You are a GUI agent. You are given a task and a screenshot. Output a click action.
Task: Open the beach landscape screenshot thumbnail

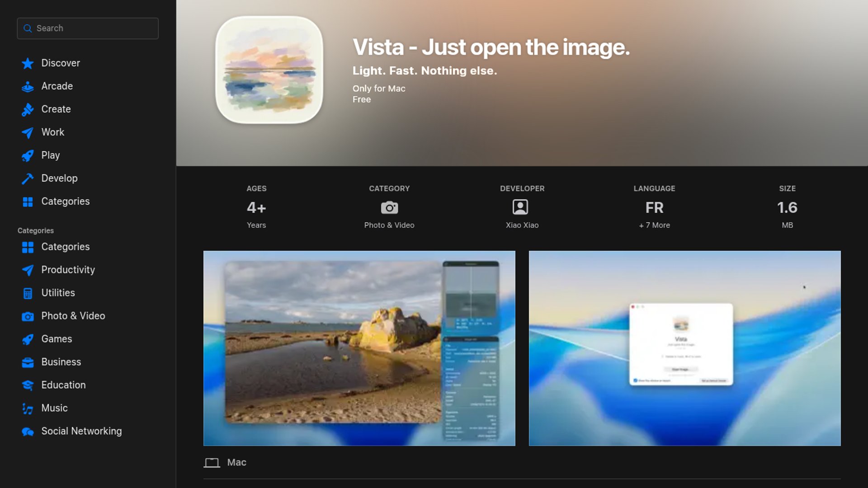coord(359,348)
